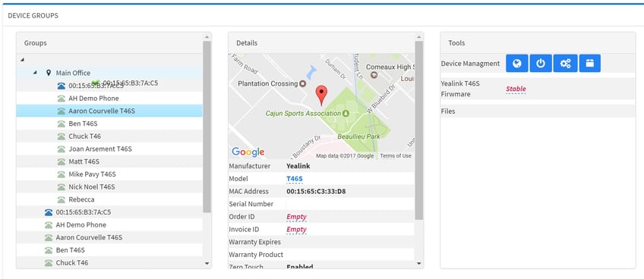
Task: Edit the Order ID Empty value
Action: tap(296, 217)
